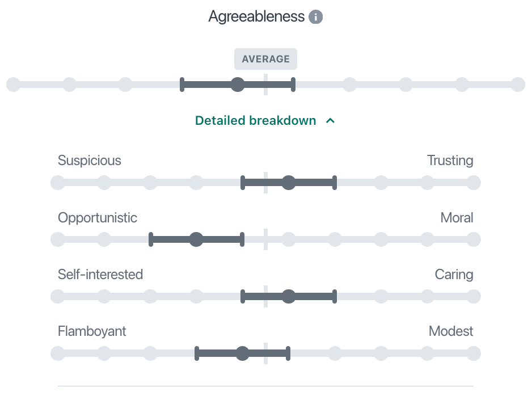This screenshot has height=396, width=532.
Task: Click the Opportunistic-Moral slider's dark marker
Action: 196,239
